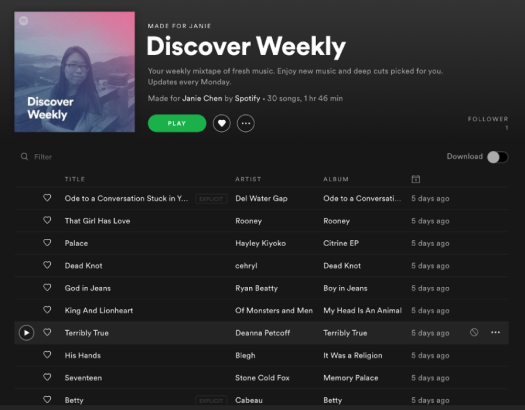Save Seventeen using its heart icon
The image size is (525, 410).
[x=47, y=377]
